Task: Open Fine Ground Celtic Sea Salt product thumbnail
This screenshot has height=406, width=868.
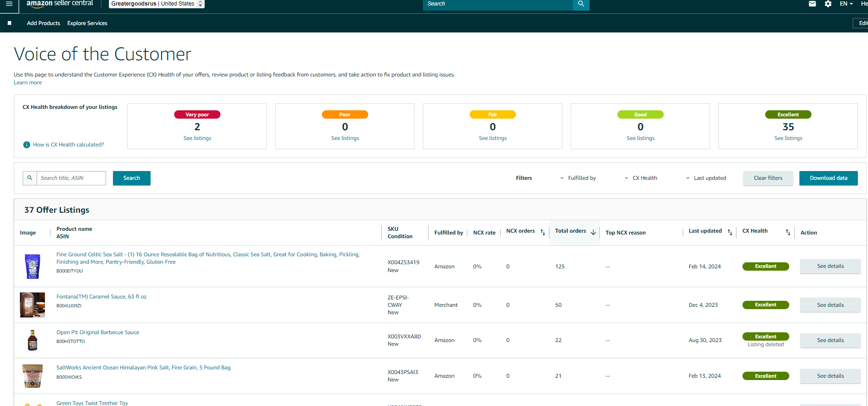Action: pyautogui.click(x=32, y=266)
